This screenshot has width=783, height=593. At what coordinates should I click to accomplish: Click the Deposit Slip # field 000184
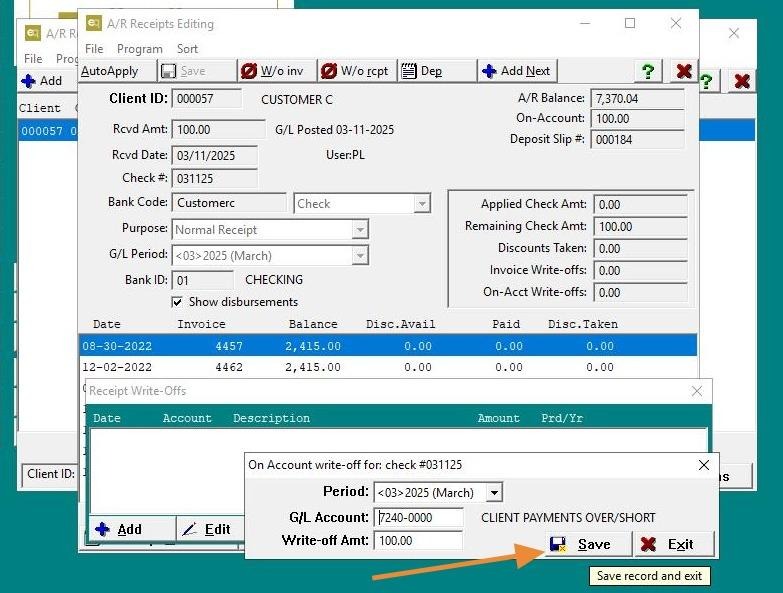(637, 140)
